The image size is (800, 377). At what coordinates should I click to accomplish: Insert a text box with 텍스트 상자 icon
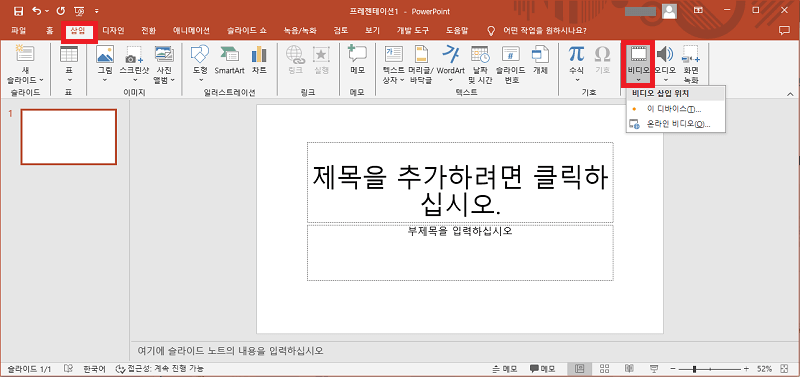(x=393, y=54)
